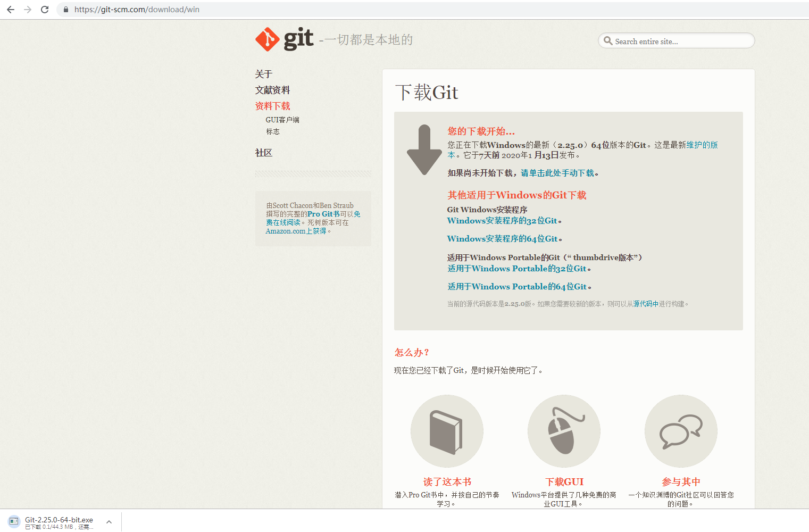
Task: Open the Pro Git书 link
Action: pos(323,214)
